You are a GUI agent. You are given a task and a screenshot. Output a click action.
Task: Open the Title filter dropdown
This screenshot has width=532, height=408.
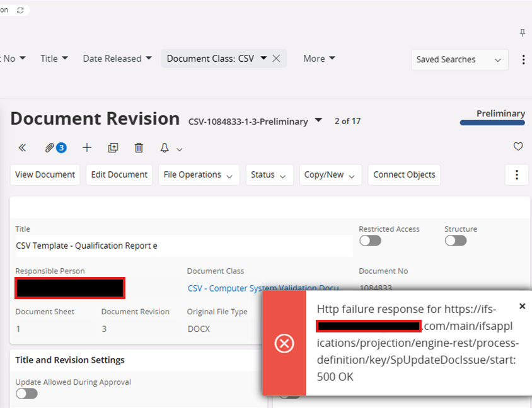54,59
